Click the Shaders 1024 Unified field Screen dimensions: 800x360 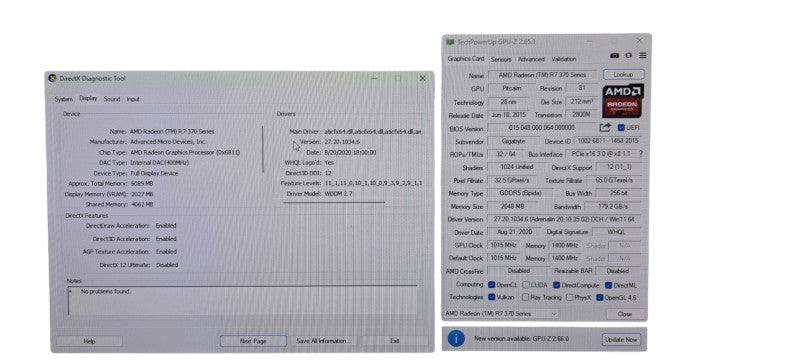click(516, 167)
